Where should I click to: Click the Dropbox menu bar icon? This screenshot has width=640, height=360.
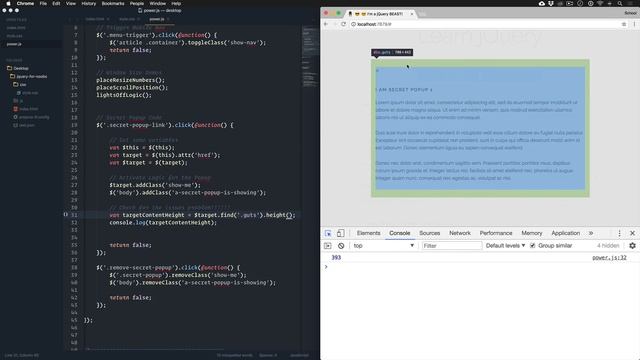pyautogui.click(x=551, y=3)
